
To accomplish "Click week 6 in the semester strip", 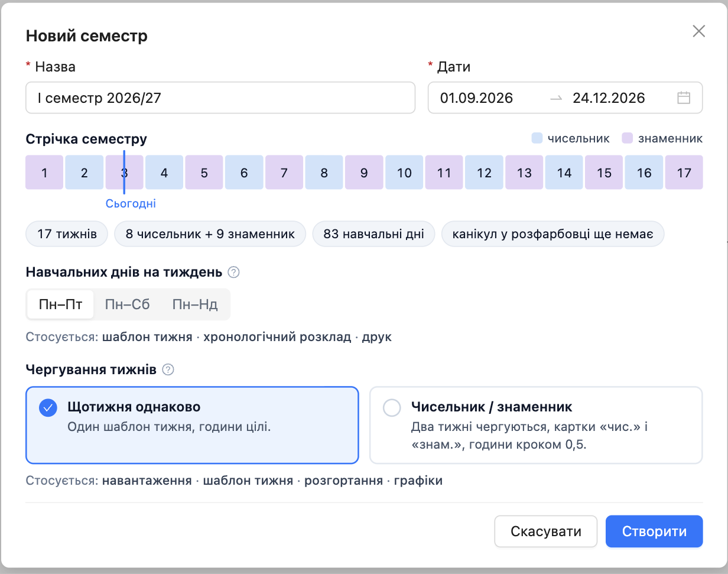I will (244, 173).
